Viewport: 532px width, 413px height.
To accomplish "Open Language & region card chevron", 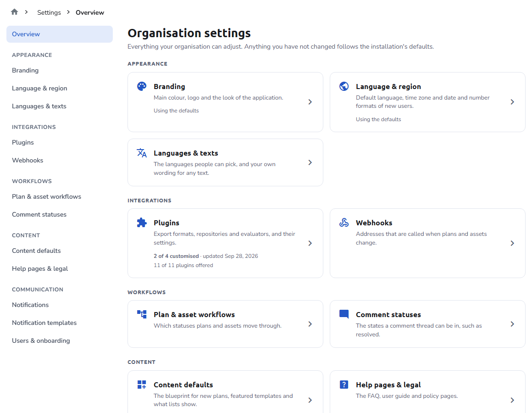I will click(x=512, y=102).
